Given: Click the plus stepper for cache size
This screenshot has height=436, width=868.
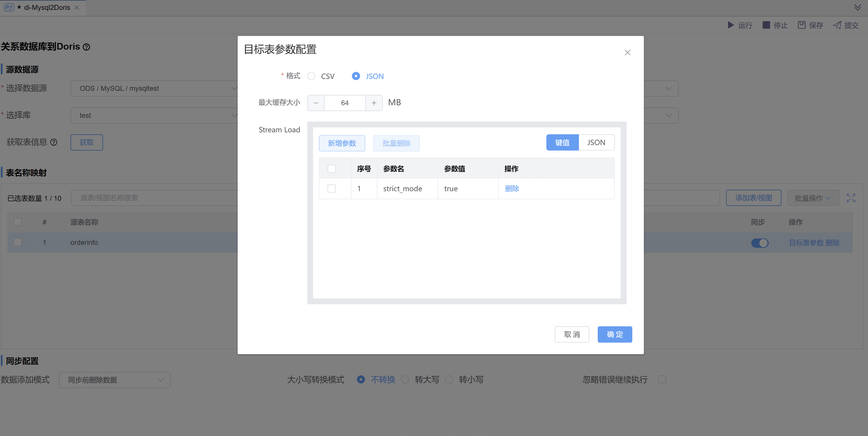Looking at the screenshot, I should pos(374,103).
